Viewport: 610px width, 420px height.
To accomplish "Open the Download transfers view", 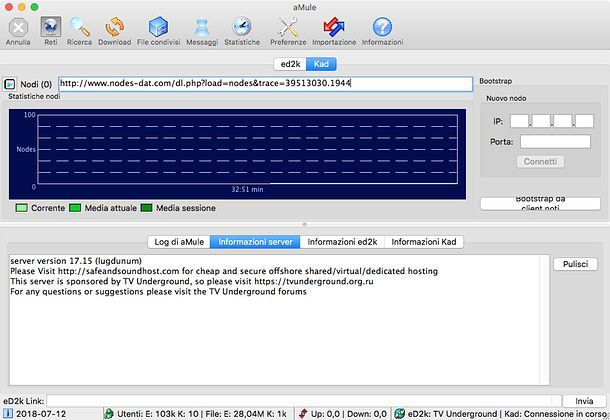I will [x=114, y=31].
